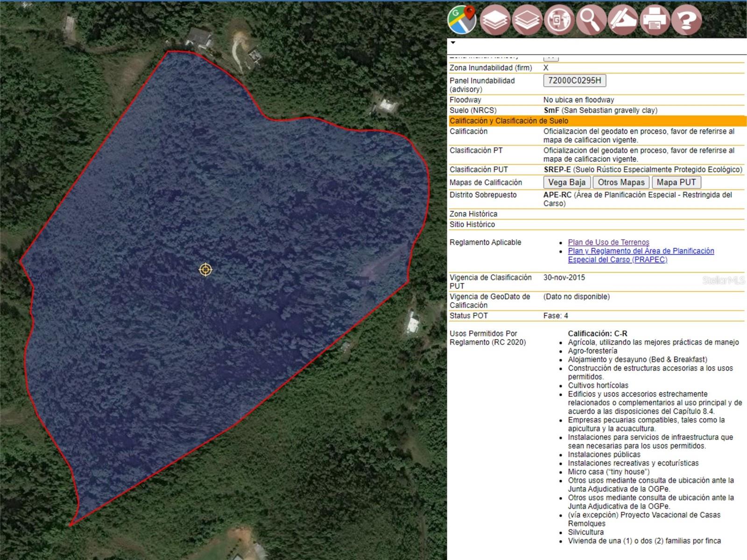Click the Otros Mapas button
747x560 pixels.
tap(621, 182)
